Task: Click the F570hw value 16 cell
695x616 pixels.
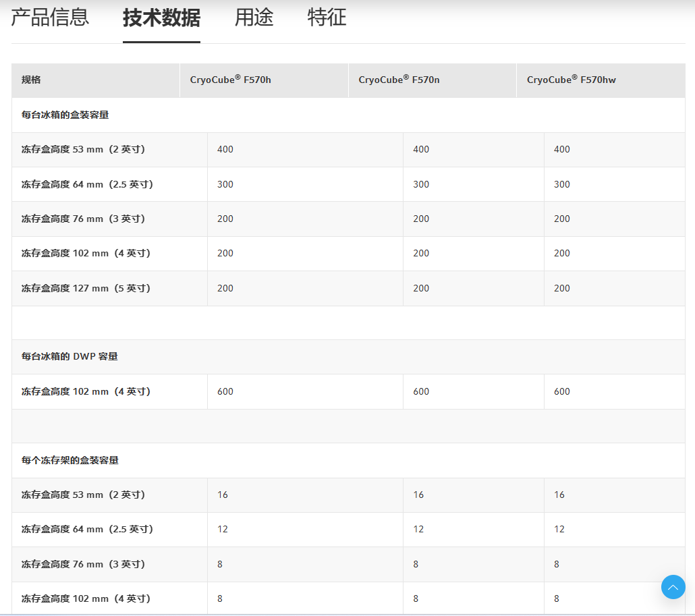Action: (x=615, y=495)
